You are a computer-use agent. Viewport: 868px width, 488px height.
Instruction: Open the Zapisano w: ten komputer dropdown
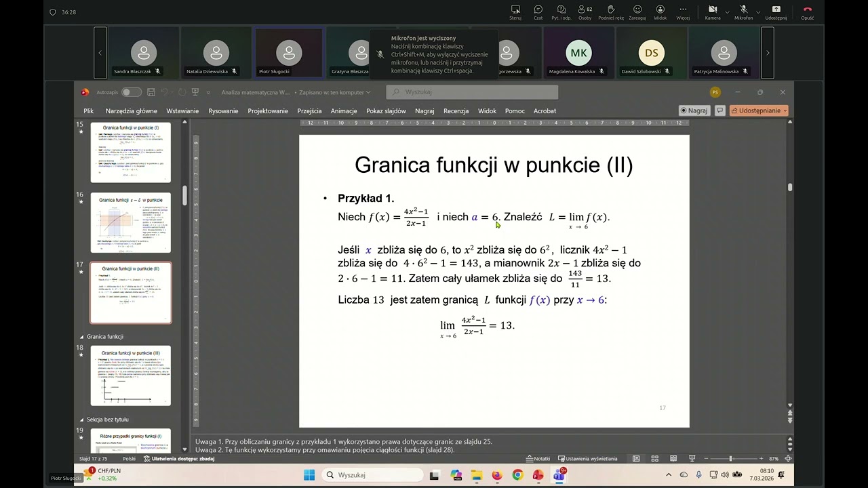335,92
